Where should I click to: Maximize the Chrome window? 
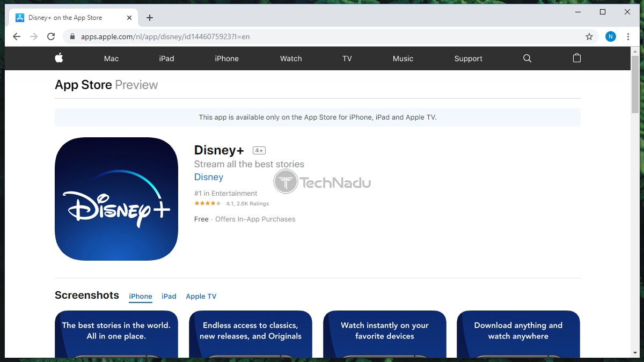(x=603, y=12)
